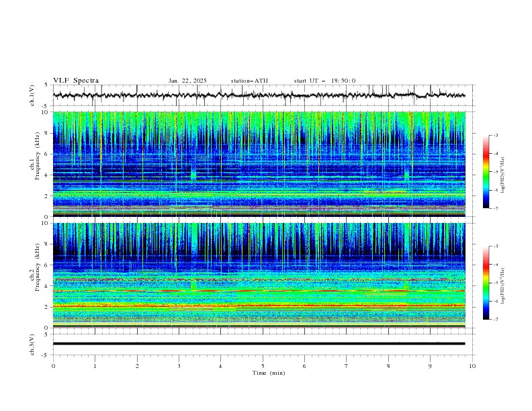Click the "5" tick on the Time axis
Viewport: 532px width, 411px height.
coord(263,366)
